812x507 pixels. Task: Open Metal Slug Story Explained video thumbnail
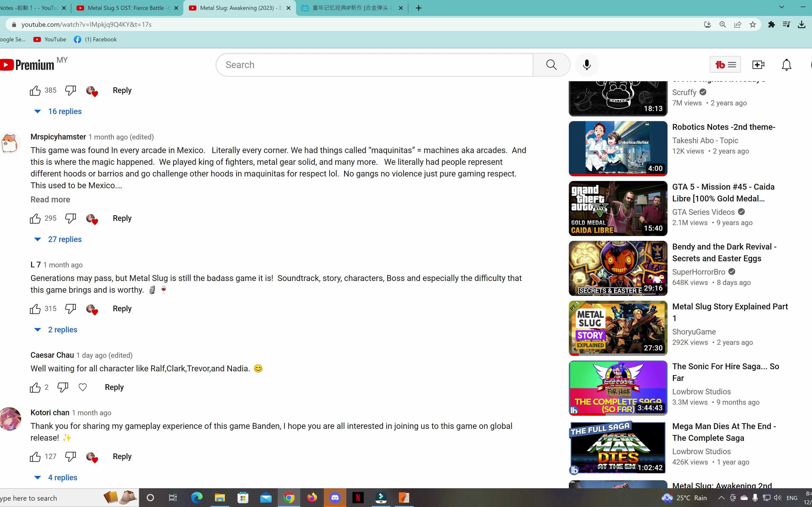[x=618, y=328]
